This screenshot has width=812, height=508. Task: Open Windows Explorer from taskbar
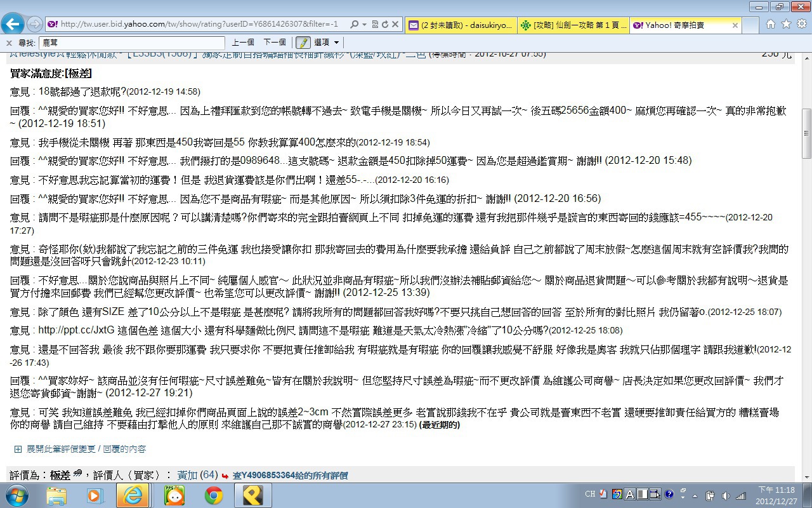[x=56, y=495]
